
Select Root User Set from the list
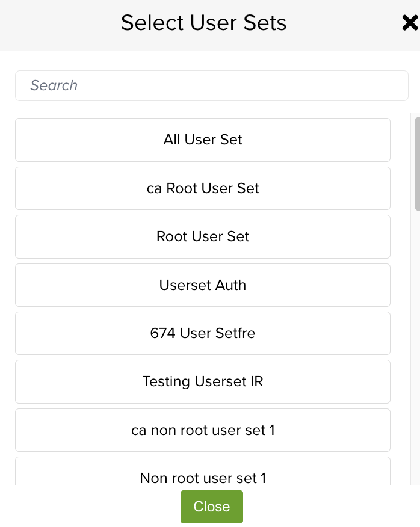point(203,236)
